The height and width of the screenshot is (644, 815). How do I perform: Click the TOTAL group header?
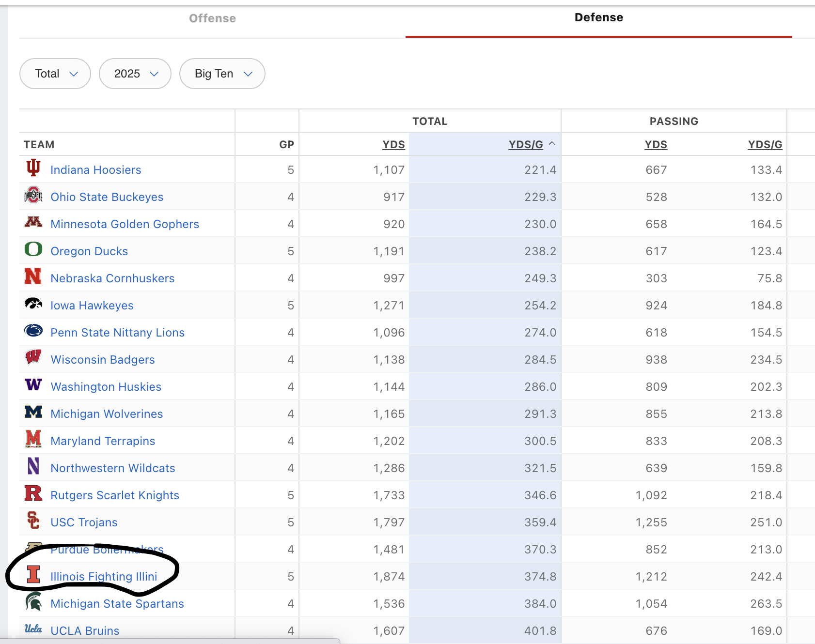pos(430,122)
